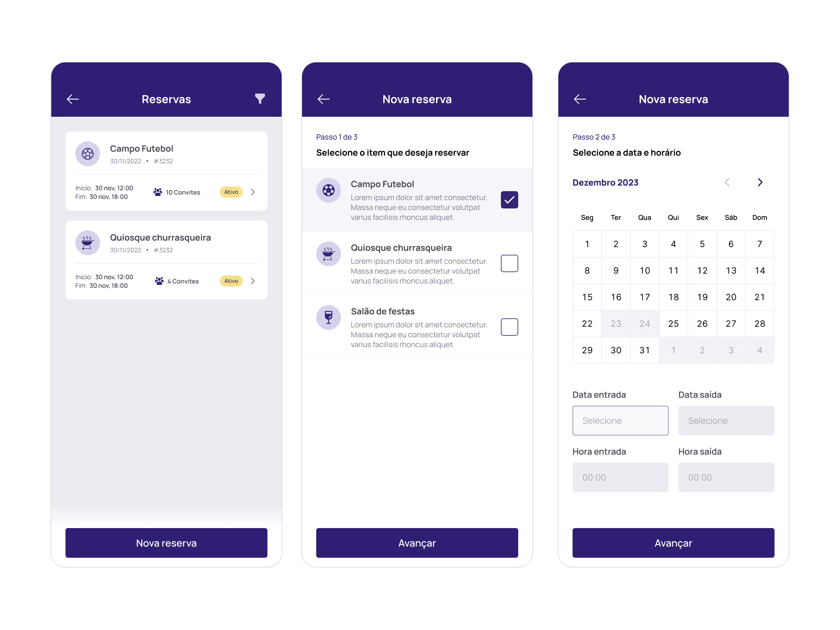Image resolution: width=840 pixels, height=630 pixels.
Task: Click Nova reserva button on Reservas screen
Action: [167, 543]
